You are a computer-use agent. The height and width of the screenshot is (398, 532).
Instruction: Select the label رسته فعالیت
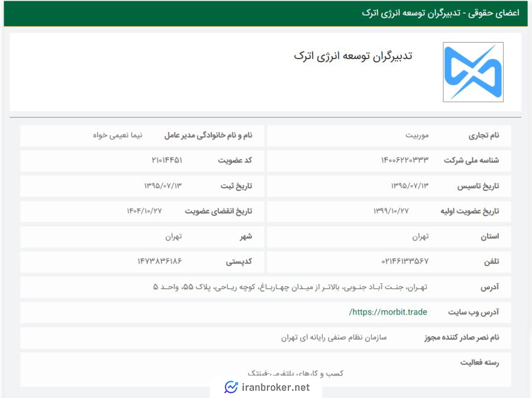[480, 363]
